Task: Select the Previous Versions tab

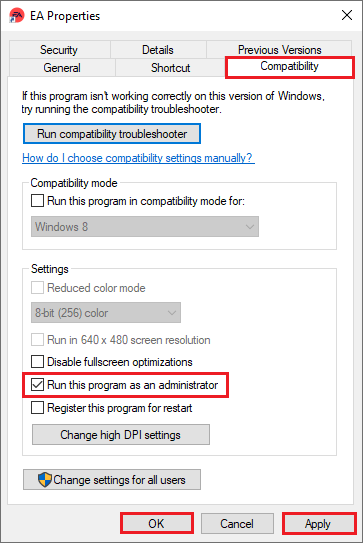Action: click(x=280, y=49)
